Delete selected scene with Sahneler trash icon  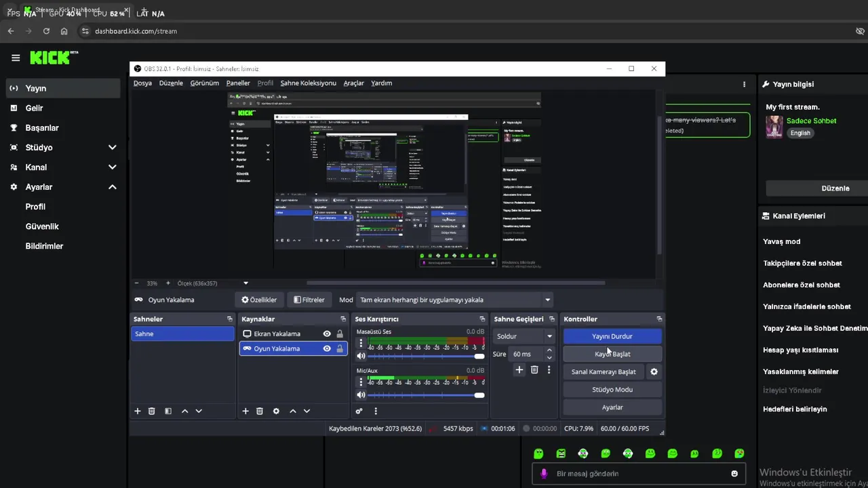tap(152, 411)
